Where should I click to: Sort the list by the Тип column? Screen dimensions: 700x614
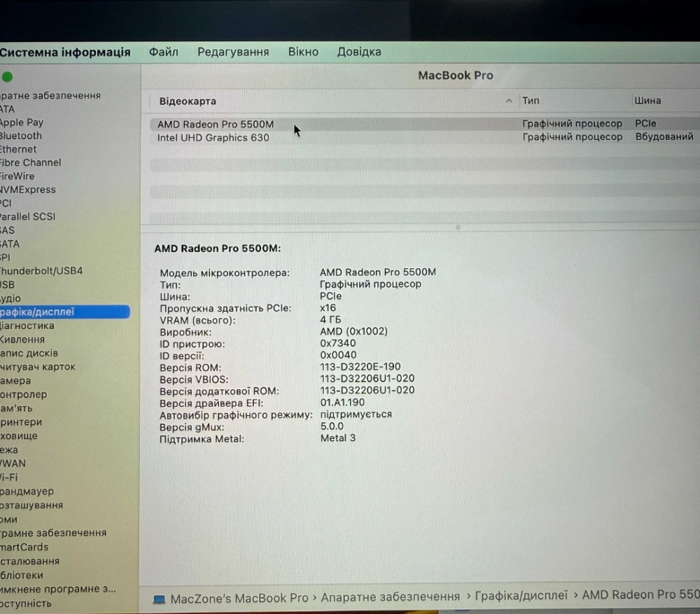click(531, 100)
